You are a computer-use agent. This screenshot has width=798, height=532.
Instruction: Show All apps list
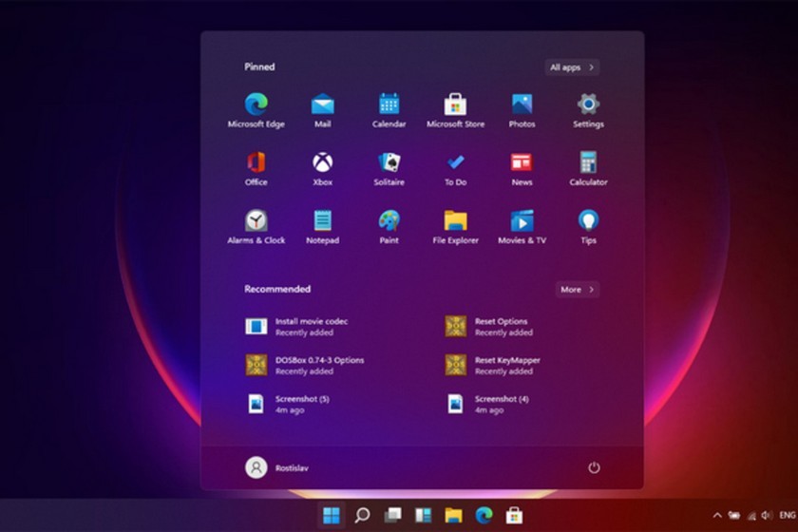(572, 67)
